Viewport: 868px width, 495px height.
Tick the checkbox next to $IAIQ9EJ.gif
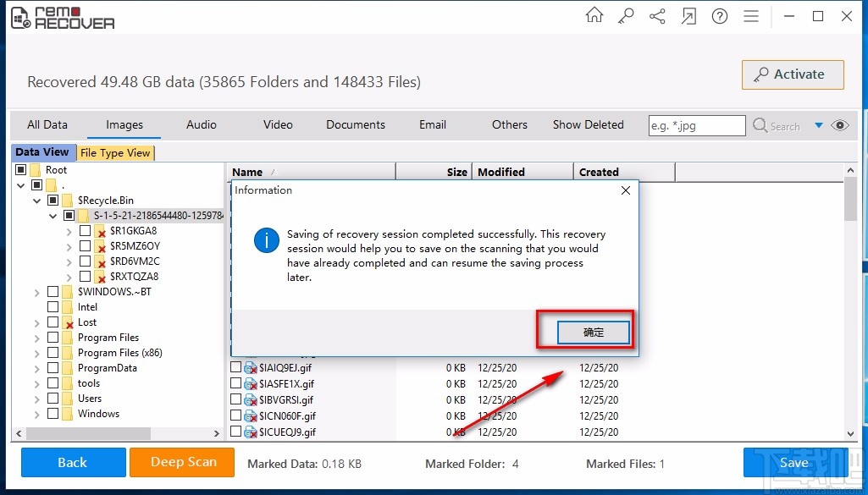pyautogui.click(x=235, y=367)
